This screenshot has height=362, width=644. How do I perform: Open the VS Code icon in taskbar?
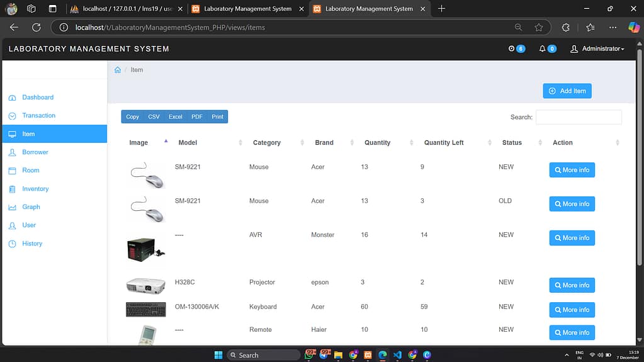pyautogui.click(x=397, y=355)
